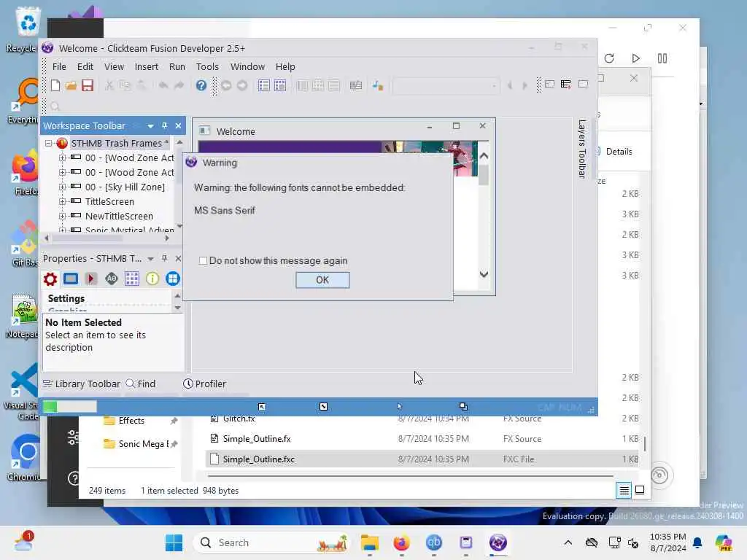Viewport: 747px width, 560px height.
Task: Click the Event List Editor toolbar icon
Action: pos(565,85)
